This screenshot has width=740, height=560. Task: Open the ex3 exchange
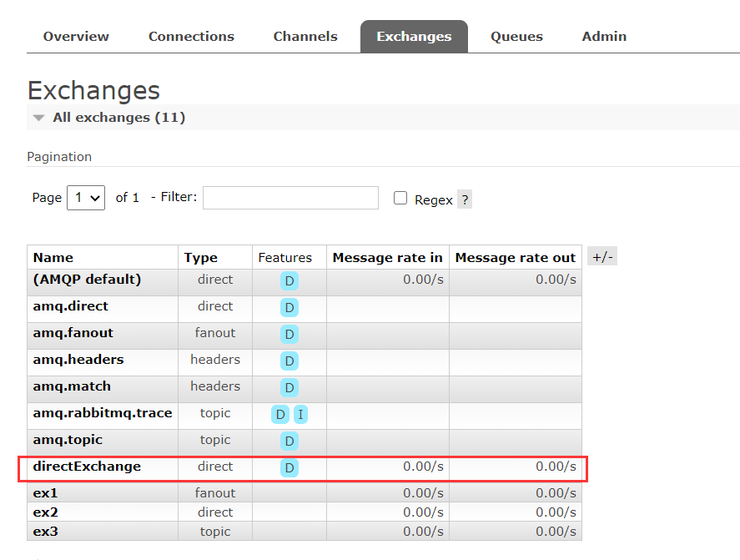(x=45, y=532)
